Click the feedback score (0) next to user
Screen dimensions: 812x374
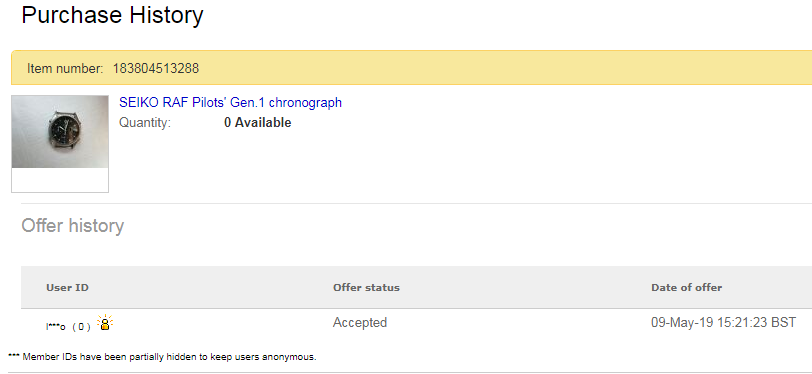pyautogui.click(x=81, y=327)
